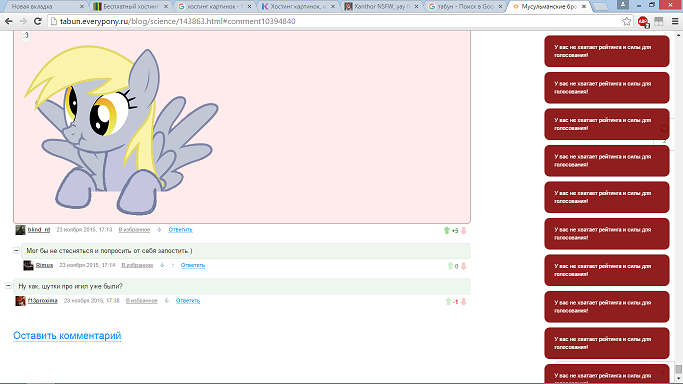Switch to the 'Бесплатный хостинг' tab
This screenshot has width=683, height=384.
(131, 7)
